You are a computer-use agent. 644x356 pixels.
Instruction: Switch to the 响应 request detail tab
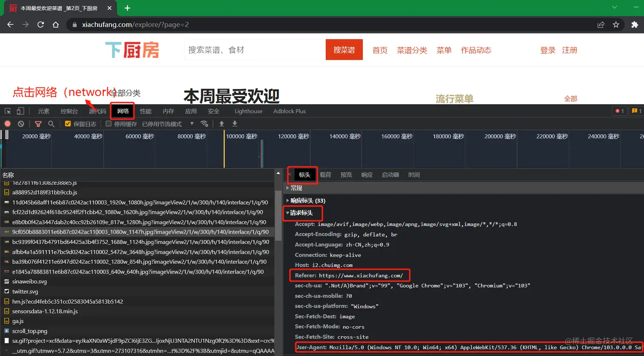[367, 174]
